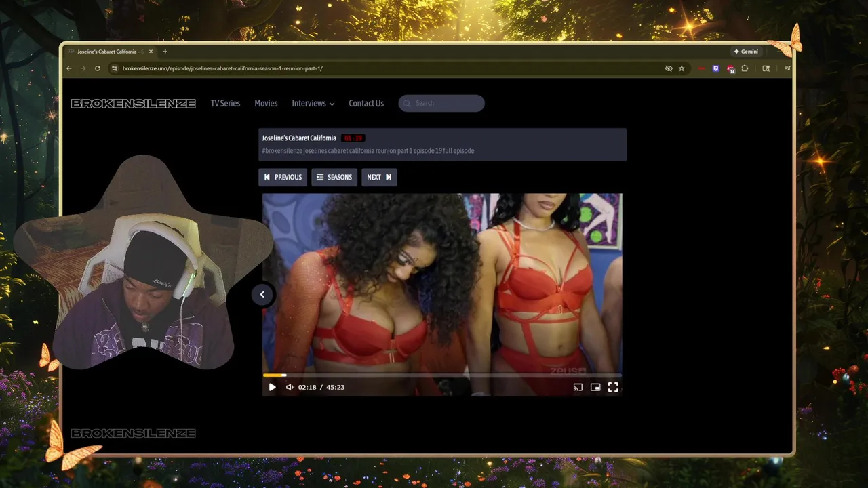Mute the video volume
The height and width of the screenshot is (488, 868).
coord(290,387)
